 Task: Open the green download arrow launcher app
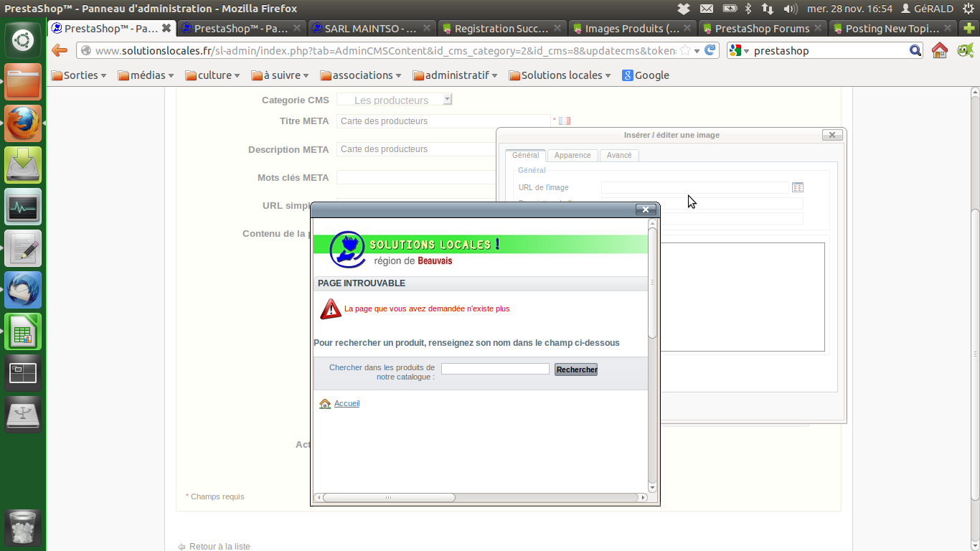(x=23, y=165)
